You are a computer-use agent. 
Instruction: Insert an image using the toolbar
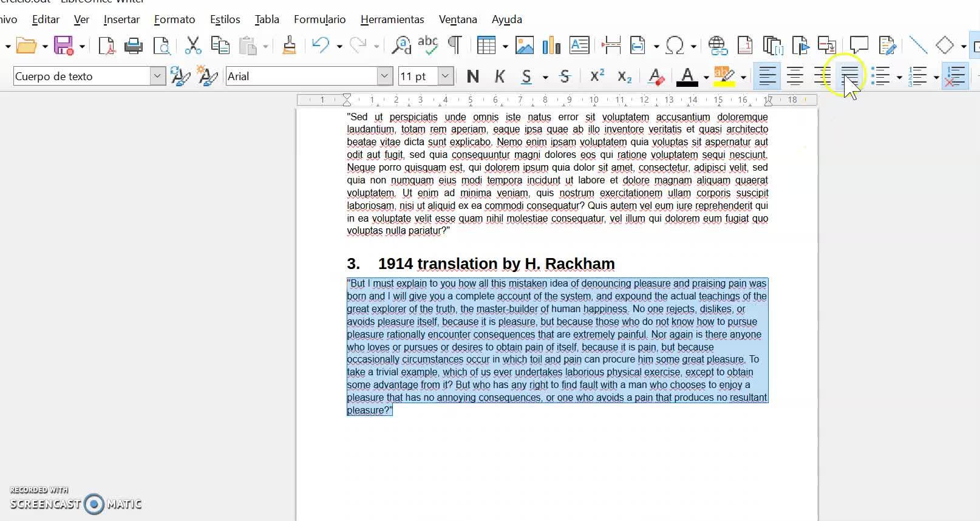point(524,46)
